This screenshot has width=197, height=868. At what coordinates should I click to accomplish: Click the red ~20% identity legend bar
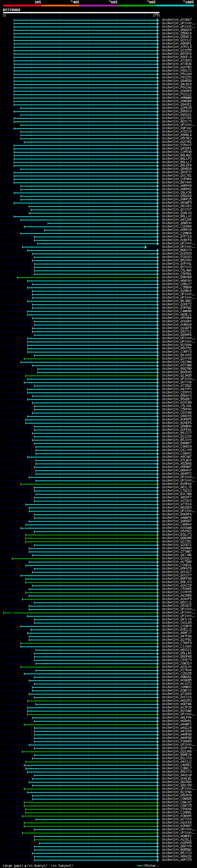(x=22, y=6)
